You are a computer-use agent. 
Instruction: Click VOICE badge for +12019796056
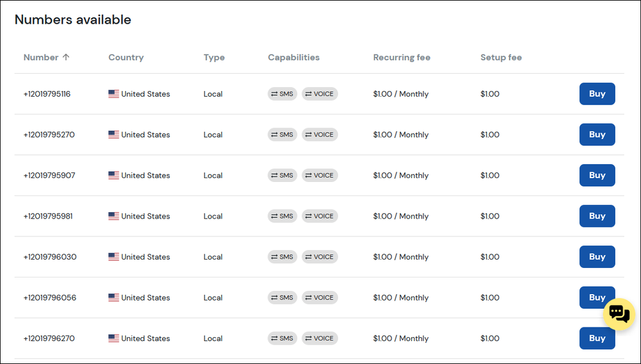320,298
